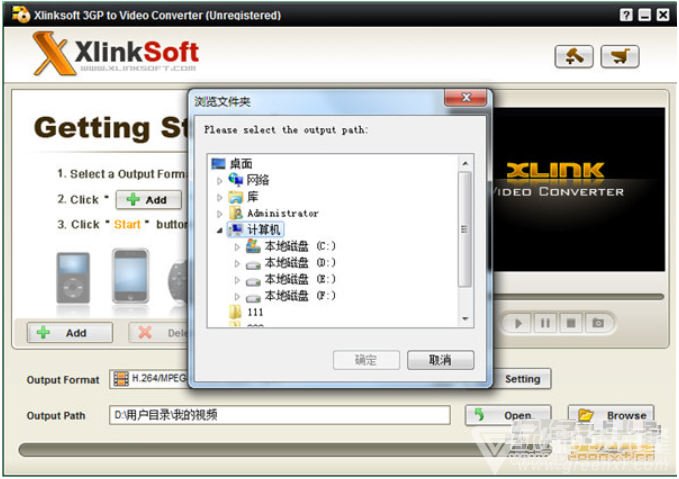Select 网络 network item in folder tree

[x=249, y=180]
